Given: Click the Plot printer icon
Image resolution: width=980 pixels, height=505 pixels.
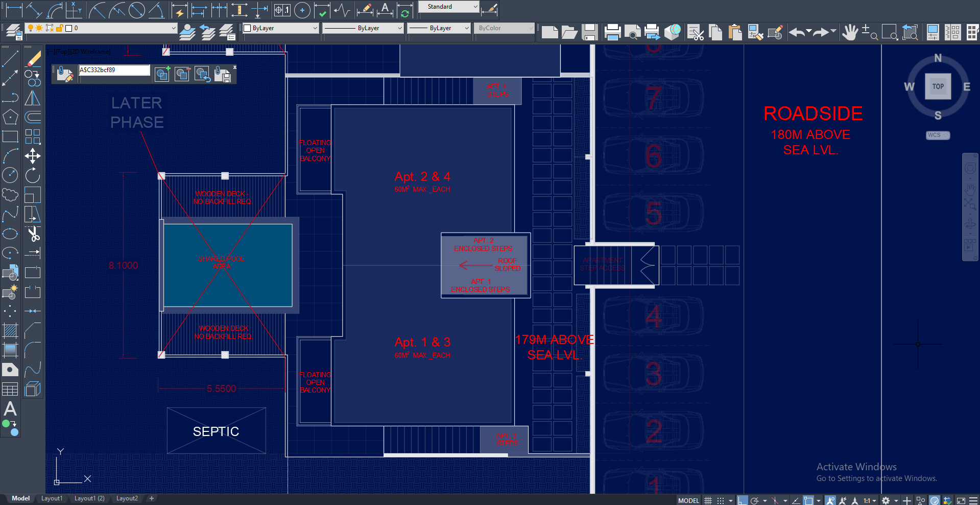Looking at the screenshot, I should (x=612, y=32).
